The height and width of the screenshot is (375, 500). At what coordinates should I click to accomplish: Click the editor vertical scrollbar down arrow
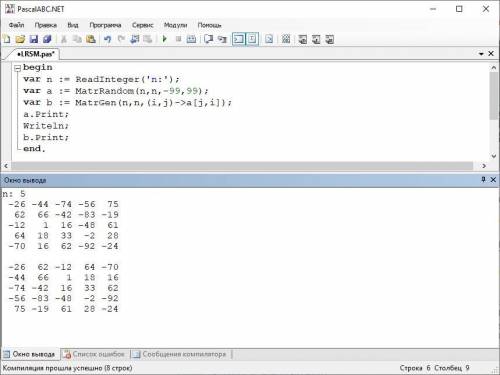[494, 156]
